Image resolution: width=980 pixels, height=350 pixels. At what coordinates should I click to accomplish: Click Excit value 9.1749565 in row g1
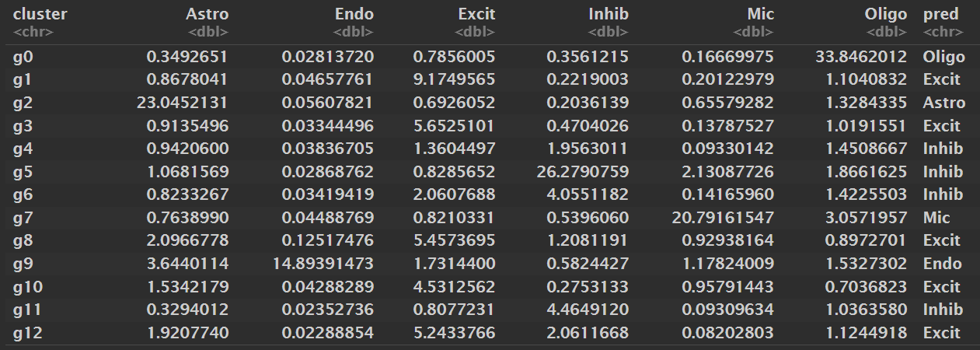click(x=455, y=79)
